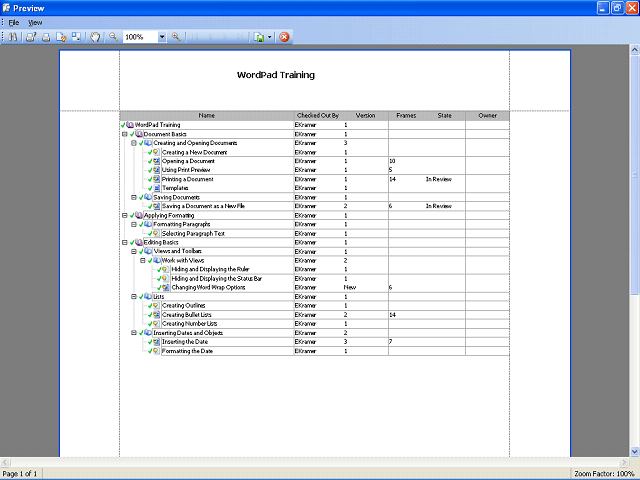Click the Export document icon
640x480 pixels.
coord(259,37)
